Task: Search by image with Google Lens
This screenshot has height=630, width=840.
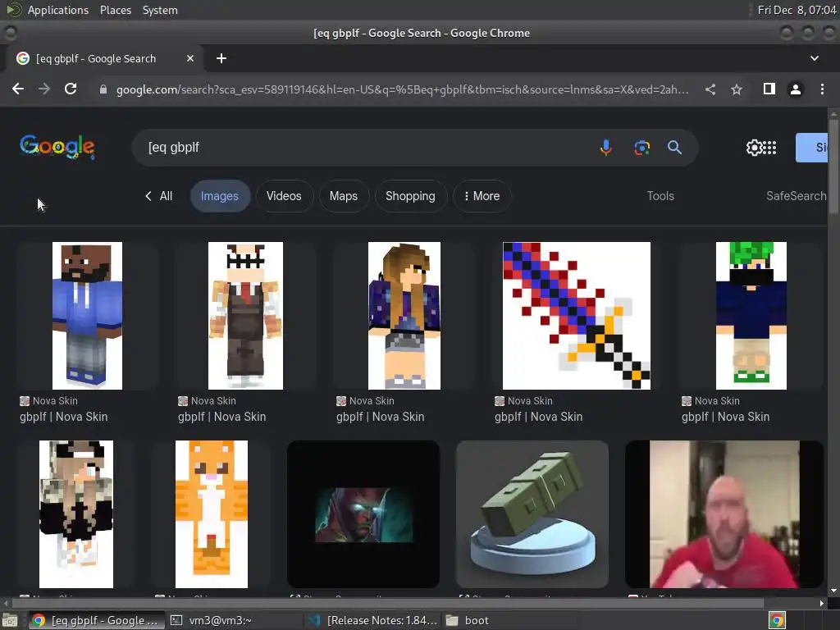Action: [641, 148]
